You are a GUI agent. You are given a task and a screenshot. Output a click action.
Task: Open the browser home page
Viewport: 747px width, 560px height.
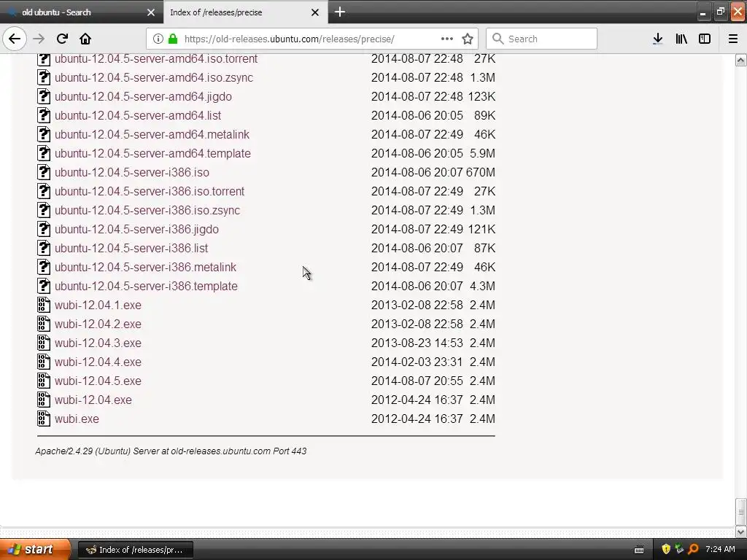[85, 39]
